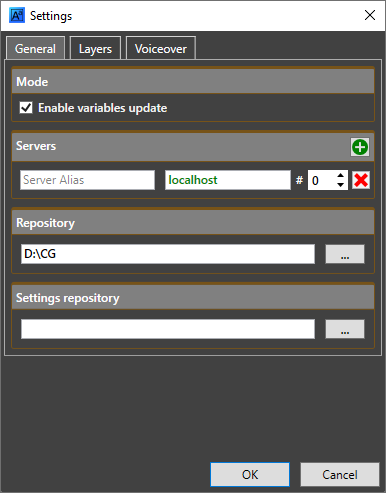Edit the Repository path D:\CG field
The height and width of the screenshot is (493, 386).
(168, 254)
